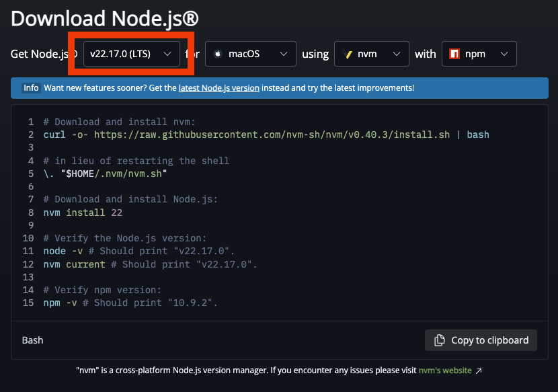Visit the nvm's website link
558x392 pixels.
click(445, 370)
